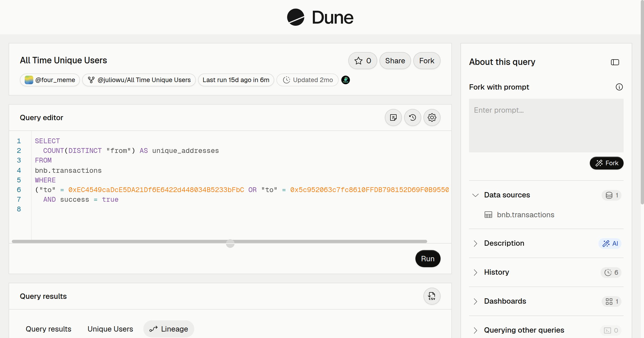This screenshot has width=644, height=338.
Task: Open bnb.transactions data source
Action: (x=525, y=215)
